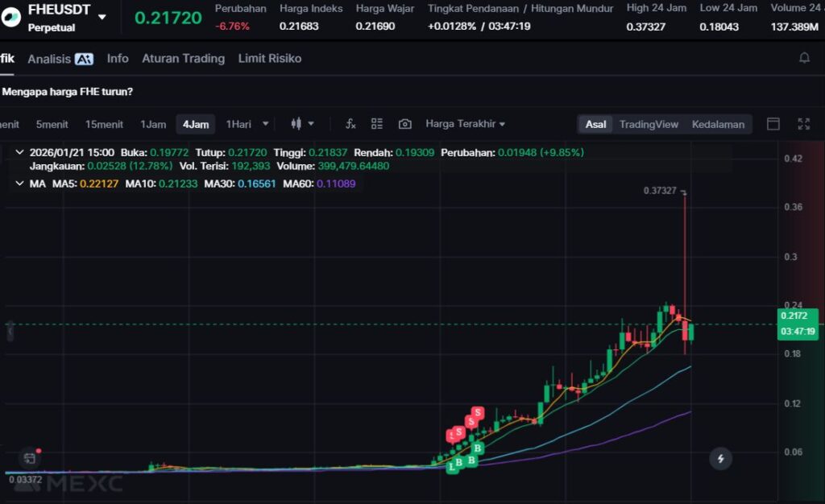This screenshot has height=504, width=825.
Task: Click the panel layout window icon
Action: [773, 124]
